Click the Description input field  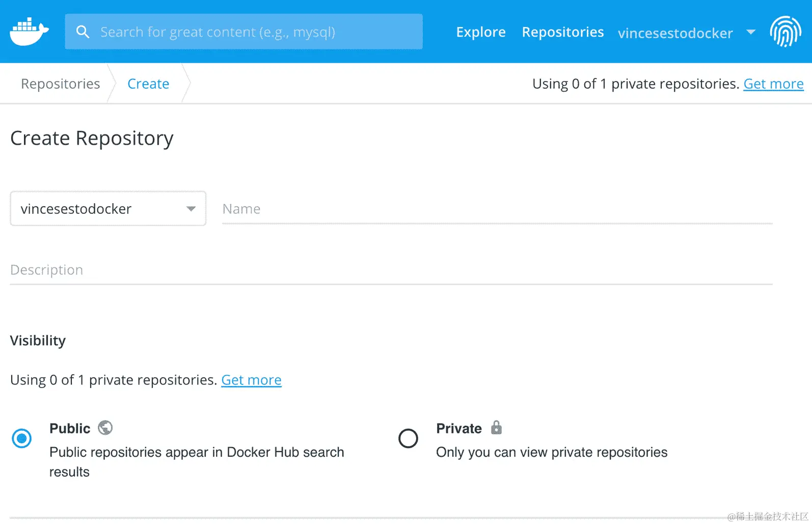click(x=391, y=270)
